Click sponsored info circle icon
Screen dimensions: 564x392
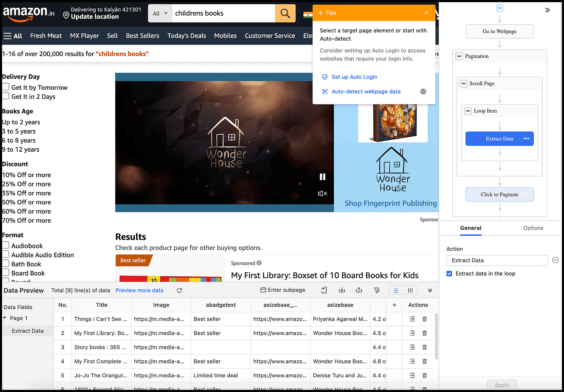[x=259, y=263]
